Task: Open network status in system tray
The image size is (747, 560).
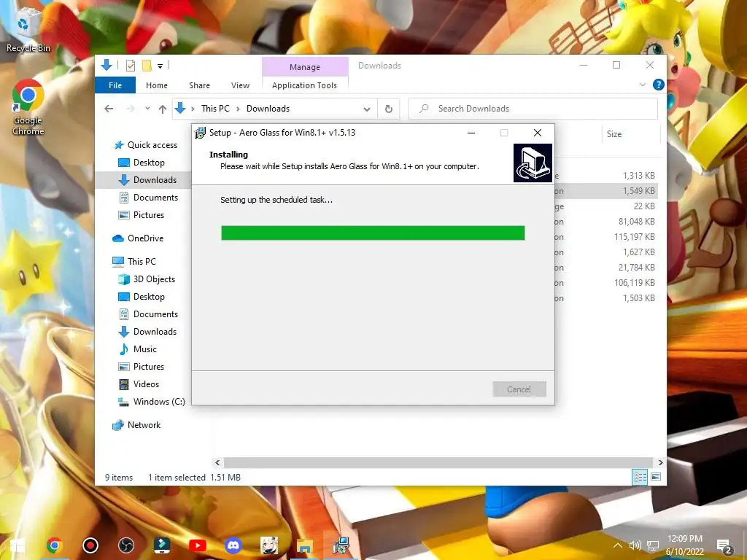Action: (653, 545)
